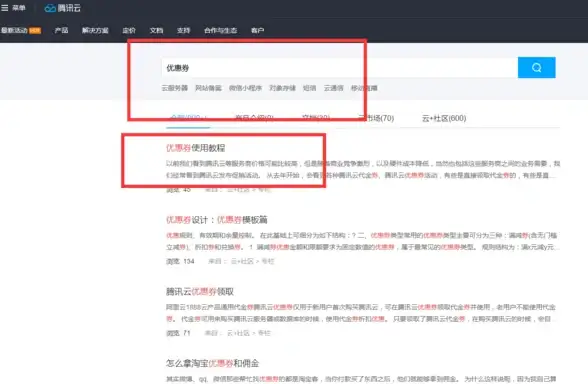This screenshot has height=384, width=588.
Task: Click the 腾讯云优惠券领取 description snippet
Action: 362,313
